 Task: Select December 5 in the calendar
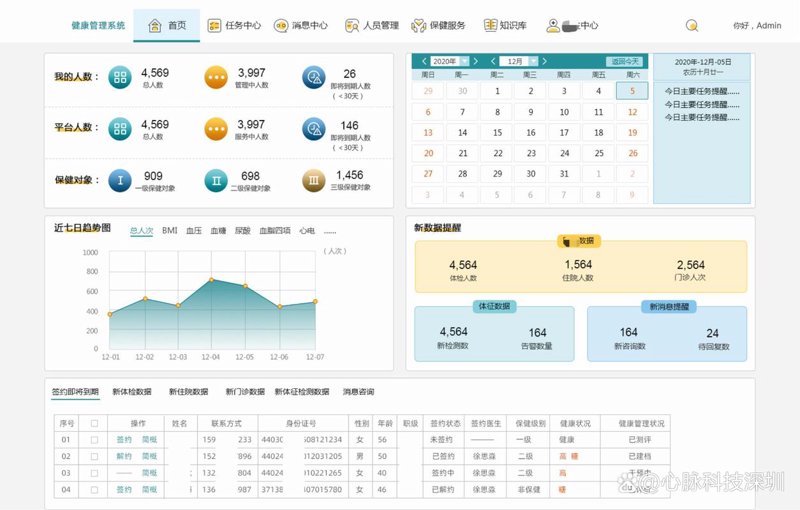coord(632,91)
